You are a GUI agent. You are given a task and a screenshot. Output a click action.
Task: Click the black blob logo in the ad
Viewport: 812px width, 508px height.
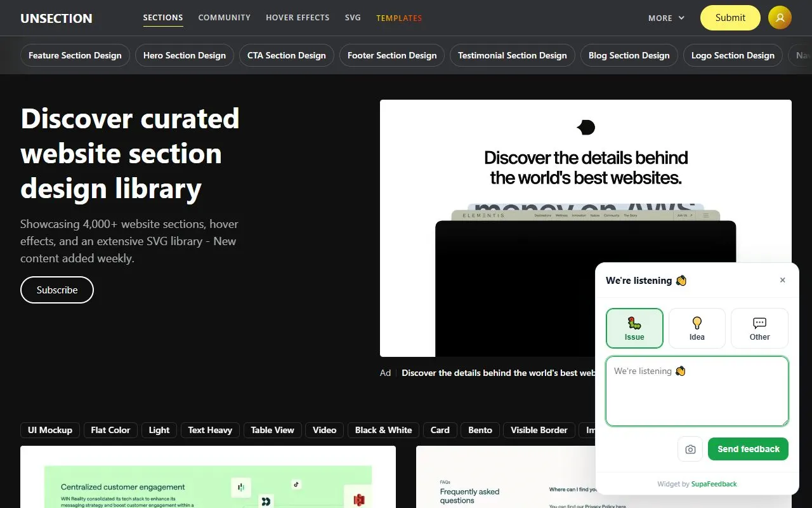[x=586, y=128]
